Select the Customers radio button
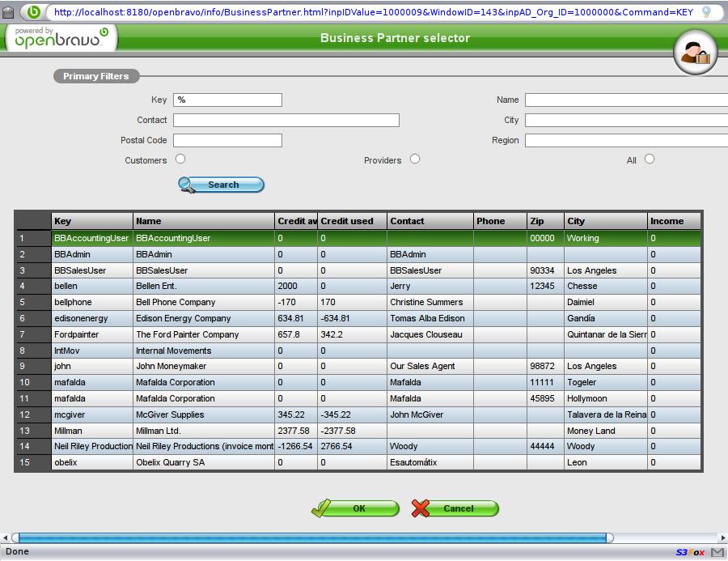This screenshot has width=728, height=561. click(x=180, y=159)
